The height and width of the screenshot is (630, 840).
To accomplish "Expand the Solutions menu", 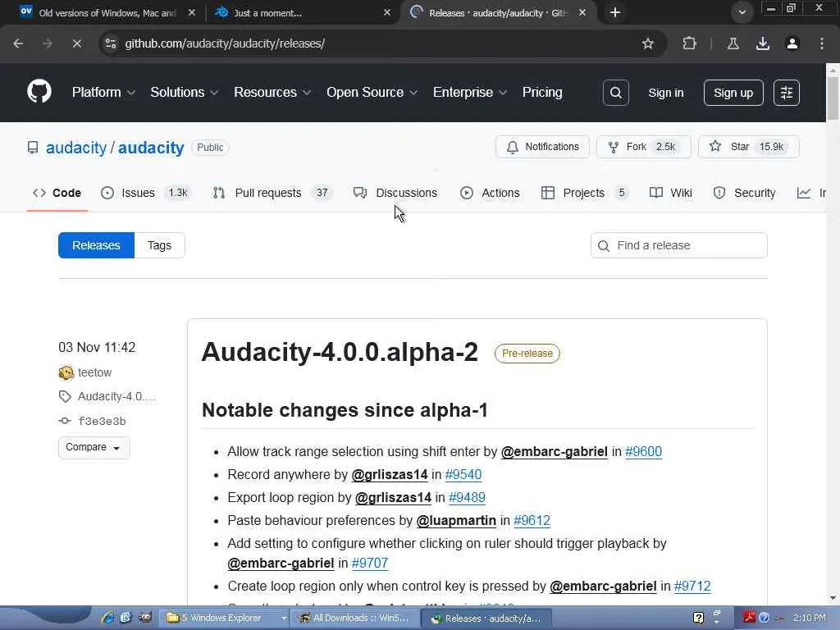I will tap(185, 92).
